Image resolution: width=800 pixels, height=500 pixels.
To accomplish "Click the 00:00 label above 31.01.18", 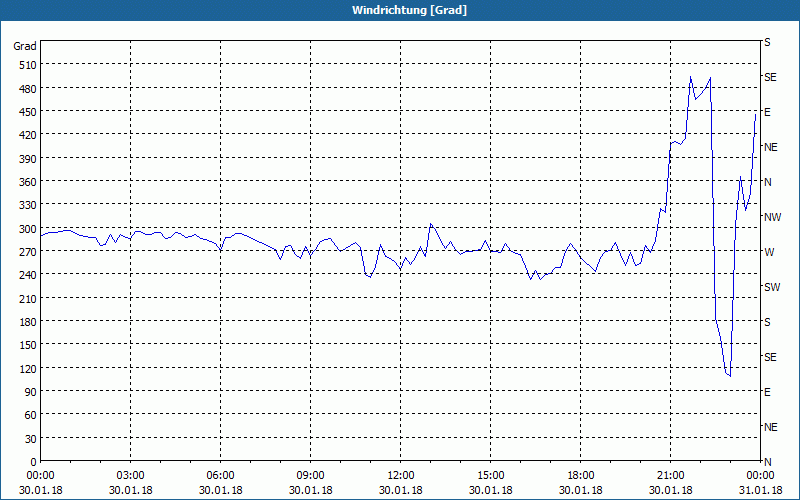I will 761,476.
